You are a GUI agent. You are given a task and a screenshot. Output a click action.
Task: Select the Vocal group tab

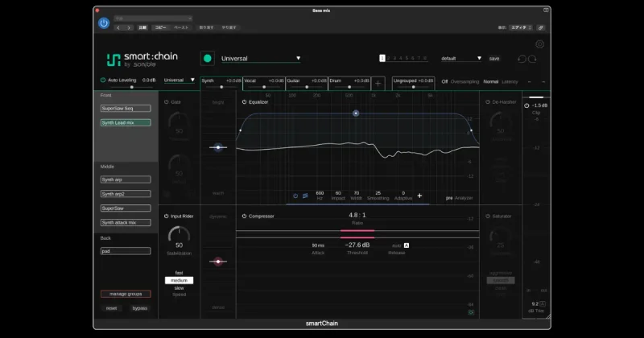264,84
